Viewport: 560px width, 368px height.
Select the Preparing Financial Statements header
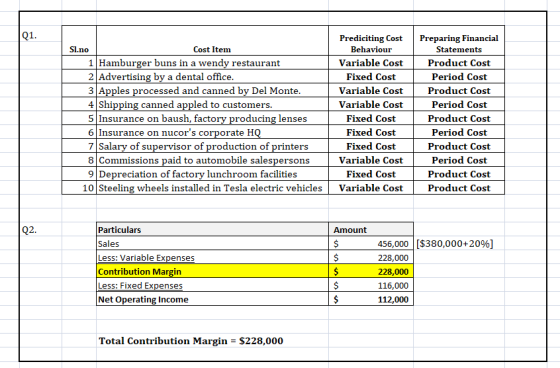click(x=459, y=41)
